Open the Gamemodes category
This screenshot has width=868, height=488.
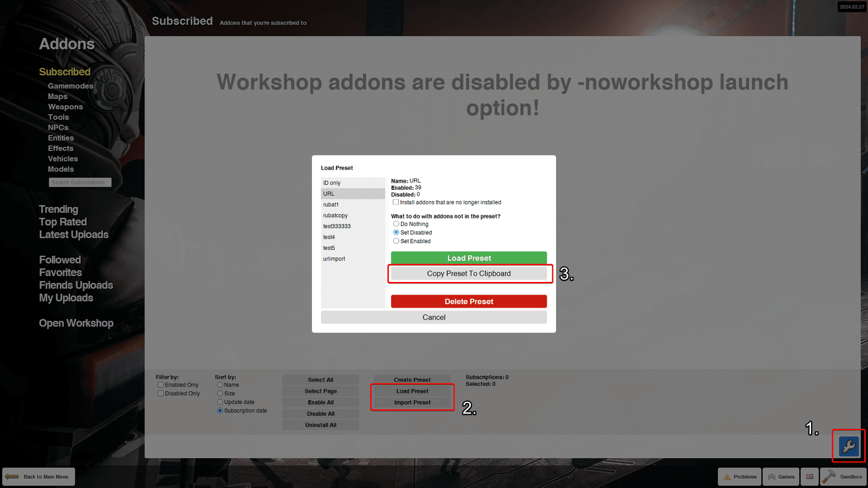click(71, 86)
